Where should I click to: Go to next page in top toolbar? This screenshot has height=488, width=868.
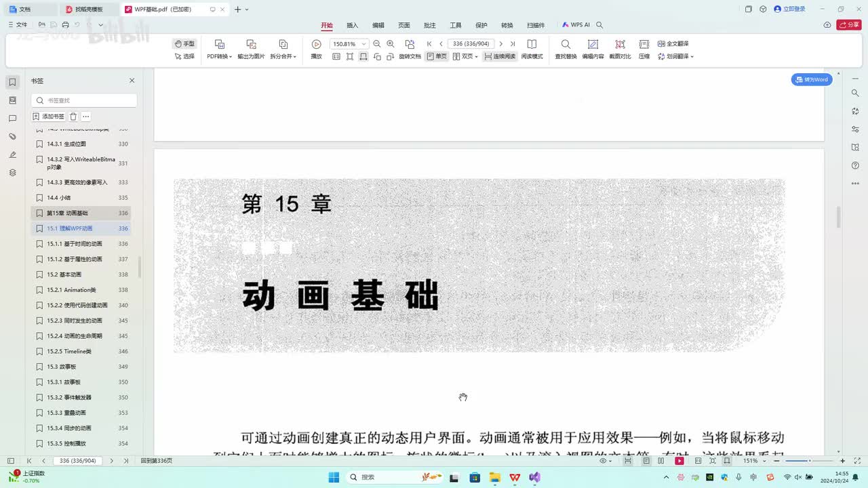(x=501, y=43)
